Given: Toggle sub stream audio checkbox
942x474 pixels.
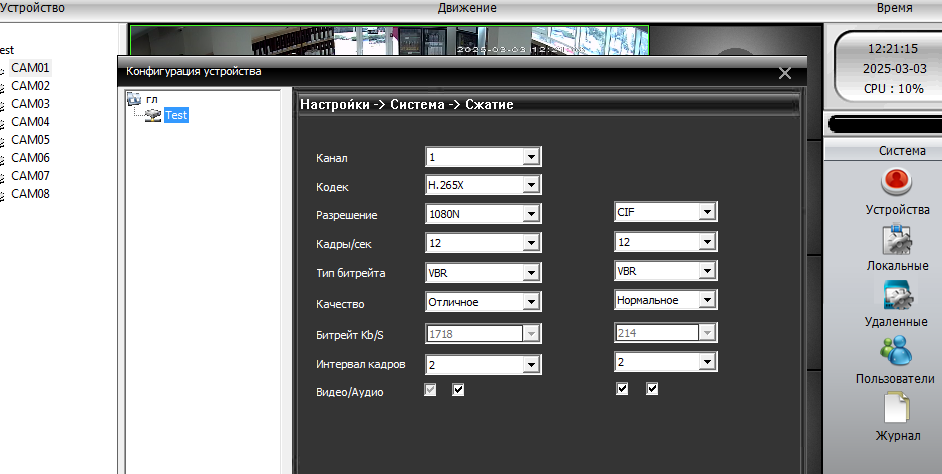Looking at the screenshot, I should tap(652, 389).
